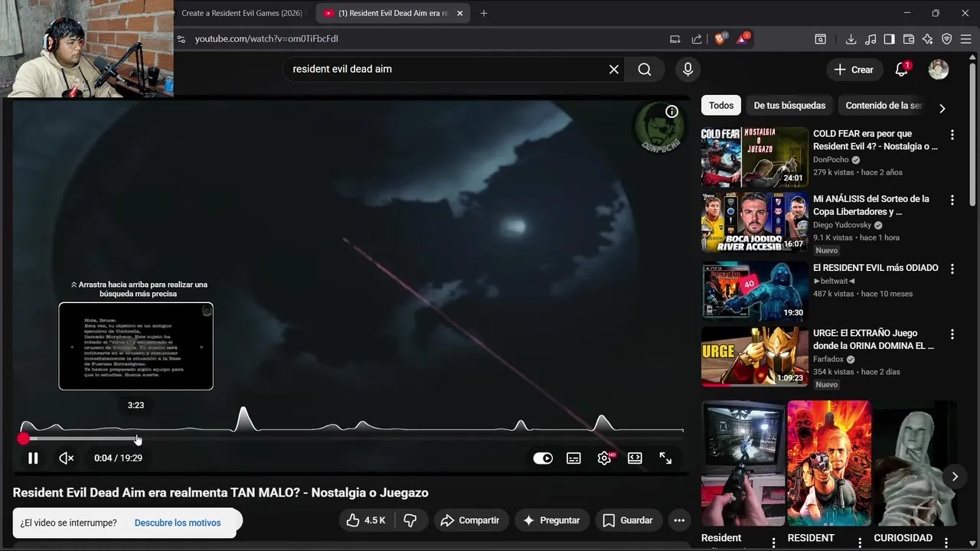Dislike the video
The height and width of the screenshot is (551, 980).
click(x=410, y=520)
